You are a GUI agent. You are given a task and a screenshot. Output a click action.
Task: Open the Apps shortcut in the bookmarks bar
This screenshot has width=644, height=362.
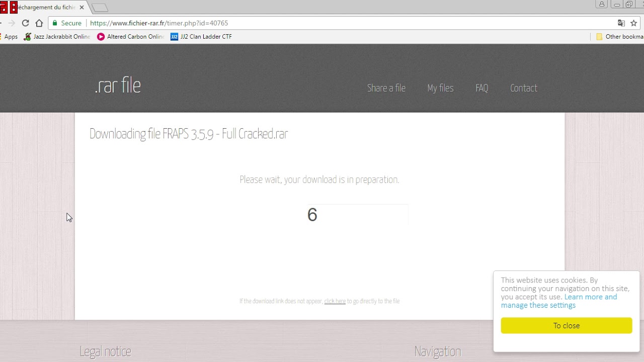(x=9, y=37)
